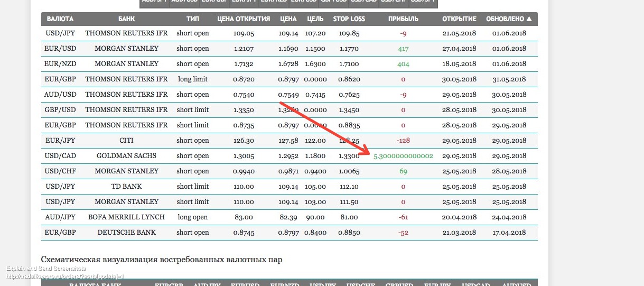Image resolution: width=644 pixels, height=286 pixels.
Task: Click opening date 27.04.2018
Action: (459, 49)
